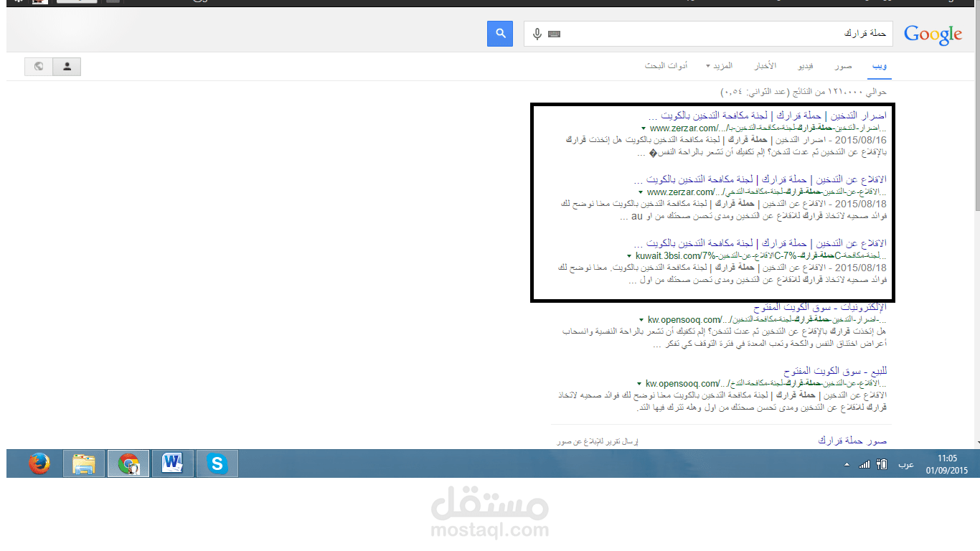Click the battery power tray icon
The width and height of the screenshot is (980, 551).
(882, 464)
